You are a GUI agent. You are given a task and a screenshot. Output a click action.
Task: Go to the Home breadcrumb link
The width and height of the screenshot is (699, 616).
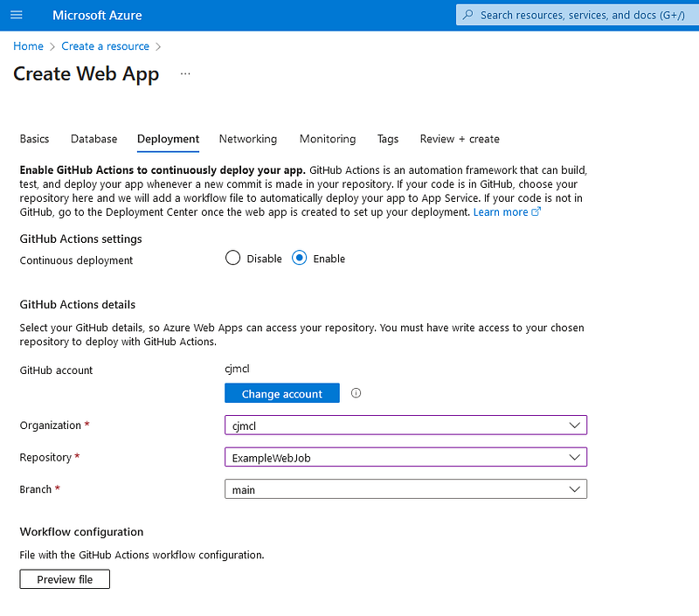pyautogui.click(x=28, y=46)
